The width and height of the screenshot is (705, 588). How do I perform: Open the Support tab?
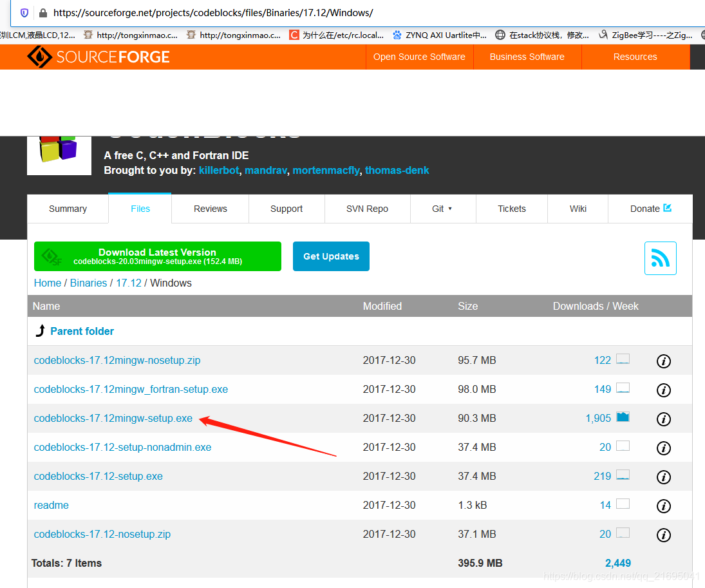[x=287, y=209]
